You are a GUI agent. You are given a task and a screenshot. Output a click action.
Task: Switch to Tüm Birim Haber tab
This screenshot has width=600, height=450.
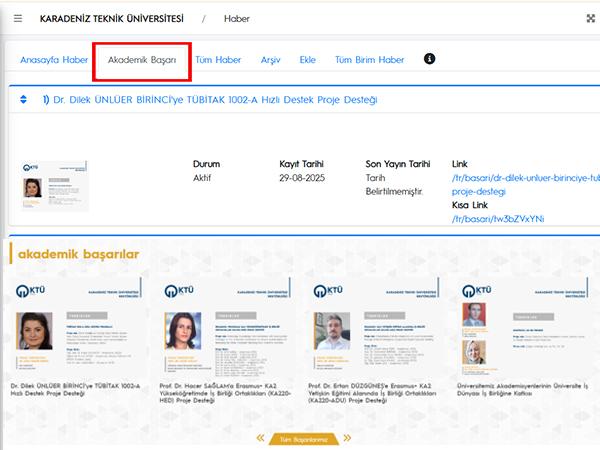tap(370, 60)
